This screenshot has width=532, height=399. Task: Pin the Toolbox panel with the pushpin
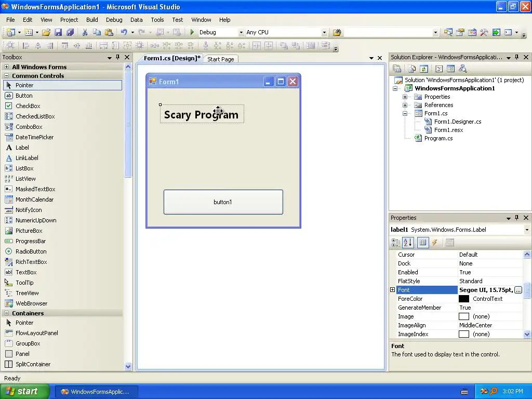point(118,57)
